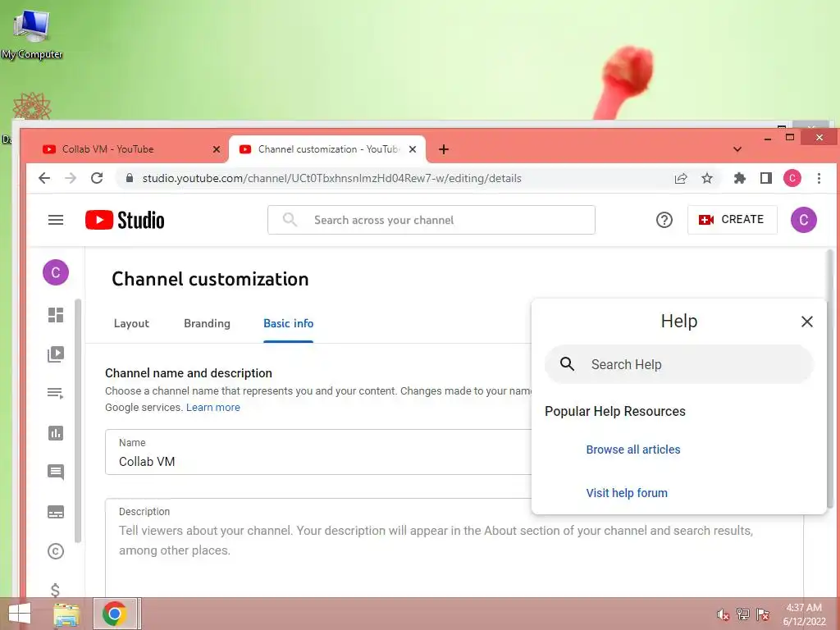Open a new browser tab with plus button
Image resolution: width=840 pixels, height=630 pixels.
(444, 149)
